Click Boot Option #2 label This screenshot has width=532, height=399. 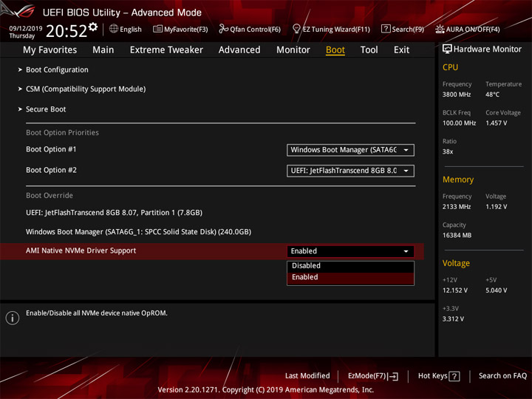(x=51, y=170)
